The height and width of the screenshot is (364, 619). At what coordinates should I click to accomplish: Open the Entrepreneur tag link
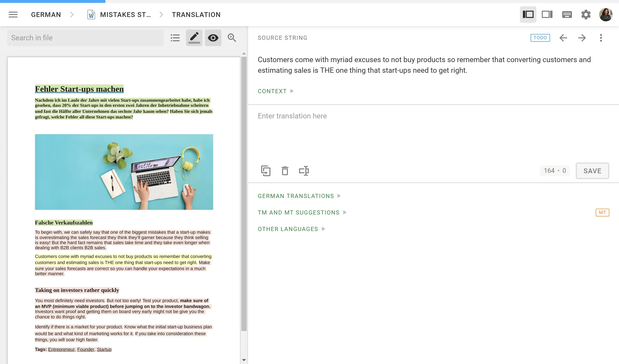pyautogui.click(x=62, y=349)
